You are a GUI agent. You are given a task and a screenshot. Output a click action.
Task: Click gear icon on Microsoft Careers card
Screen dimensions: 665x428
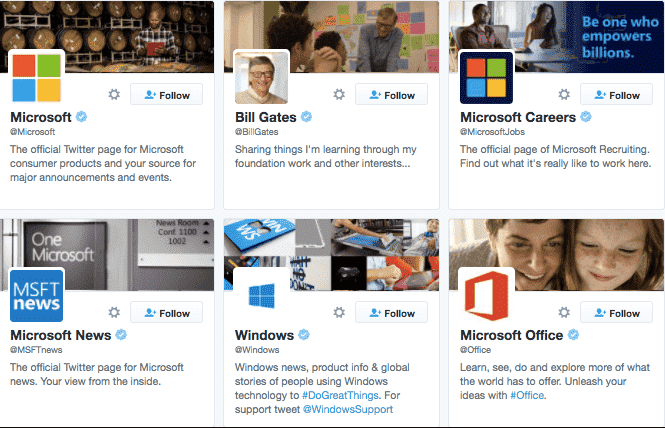coord(564,94)
